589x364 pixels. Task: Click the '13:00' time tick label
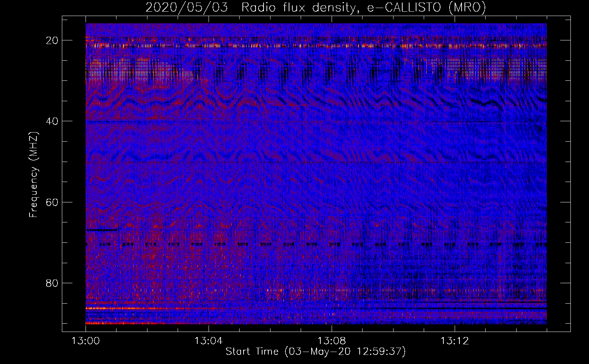pyautogui.click(x=86, y=341)
